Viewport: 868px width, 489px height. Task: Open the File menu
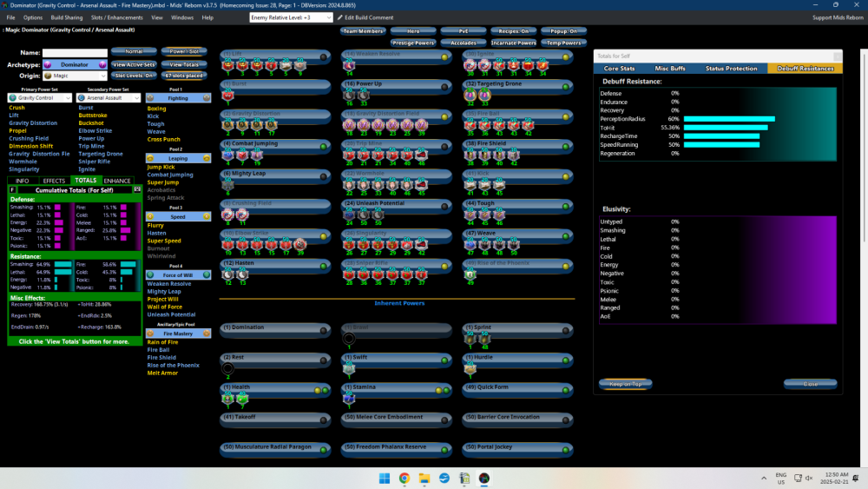click(x=10, y=17)
